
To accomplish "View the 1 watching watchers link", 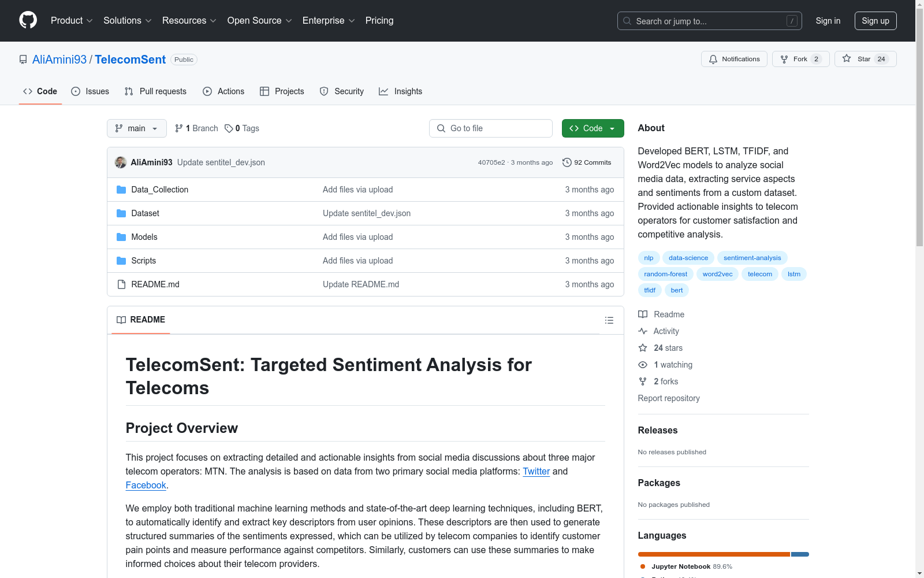I will (x=665, y=365).
